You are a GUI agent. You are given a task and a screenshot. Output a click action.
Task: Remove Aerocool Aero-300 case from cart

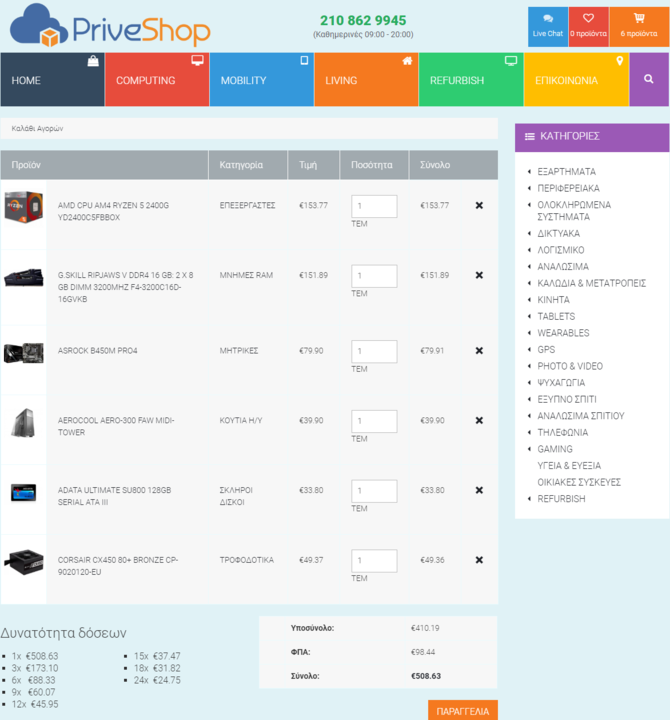[479, 420]
